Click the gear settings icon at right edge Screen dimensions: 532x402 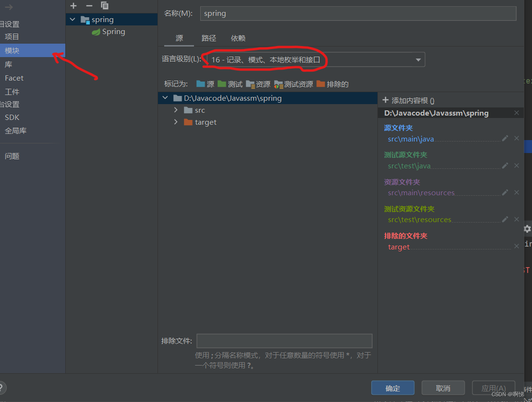527,229
